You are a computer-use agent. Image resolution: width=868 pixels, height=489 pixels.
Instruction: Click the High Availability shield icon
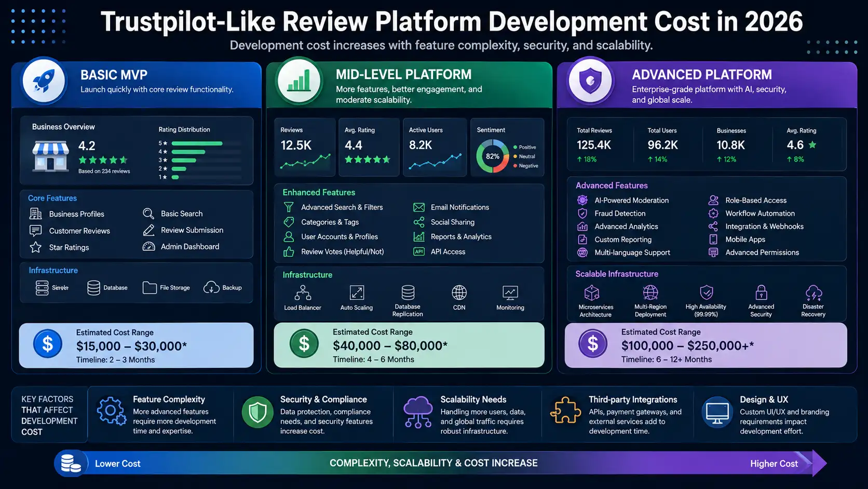[x=707, y=293]
